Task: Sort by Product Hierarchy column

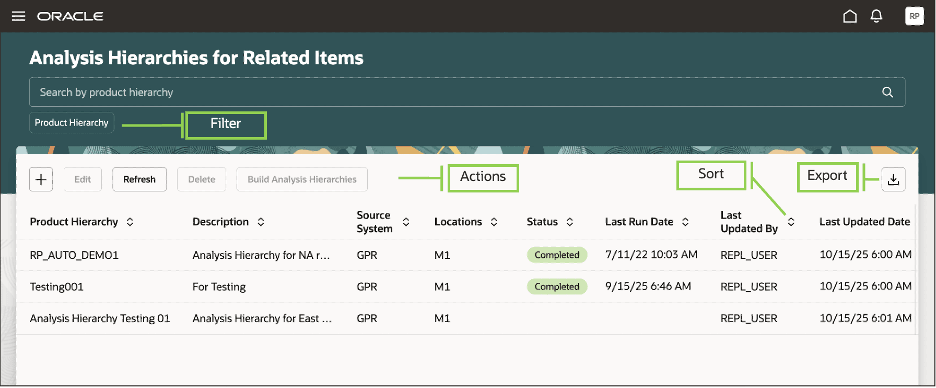Action: (130, 222)
